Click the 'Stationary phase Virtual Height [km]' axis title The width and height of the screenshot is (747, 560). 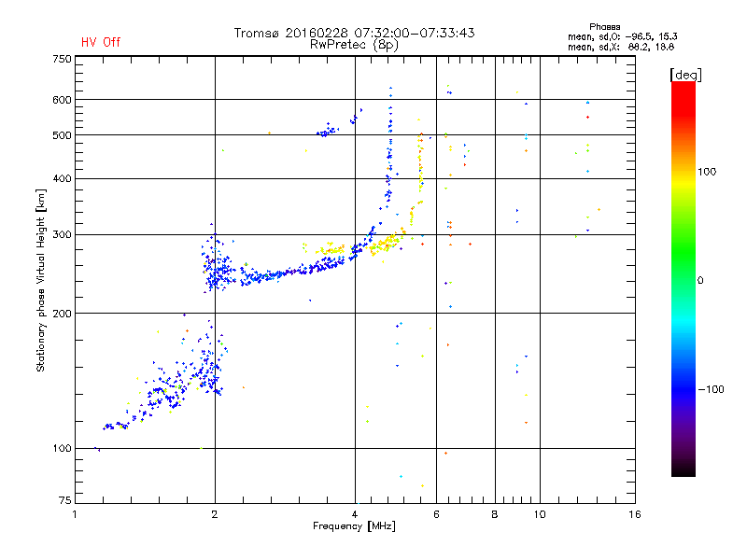pyautogui.click(x=40, y=281)
